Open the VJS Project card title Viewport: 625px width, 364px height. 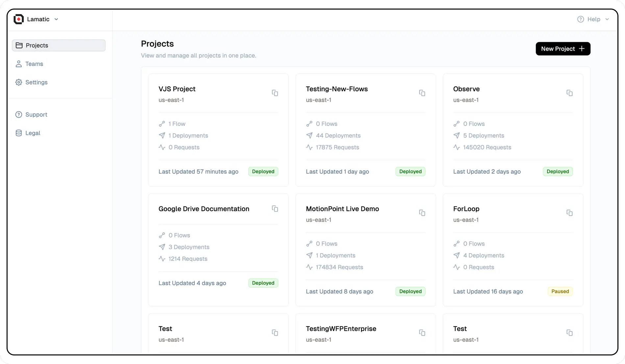coord(177,89)
